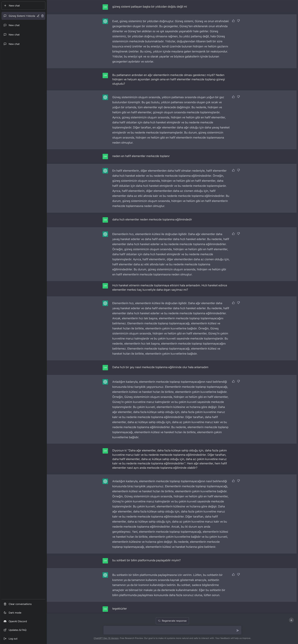Click Regenerate response button
The image size is (298, 644).
tap(172, 621)
